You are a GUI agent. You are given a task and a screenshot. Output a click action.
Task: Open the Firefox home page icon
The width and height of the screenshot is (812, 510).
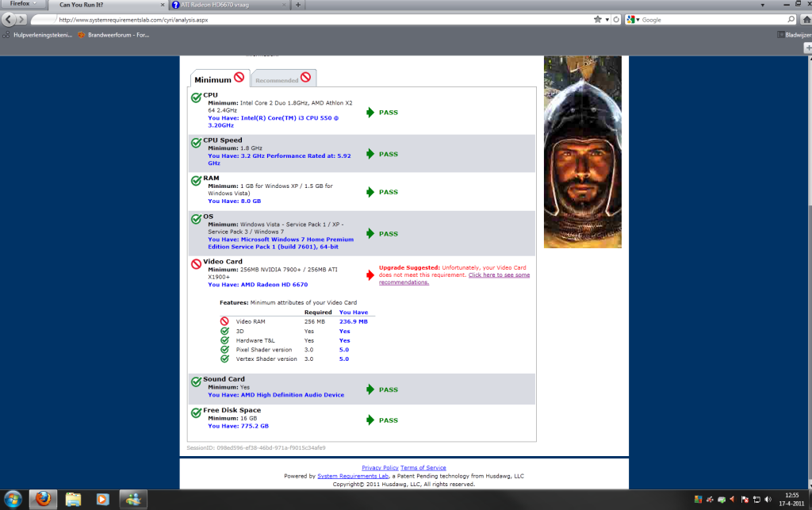(806, 20)
